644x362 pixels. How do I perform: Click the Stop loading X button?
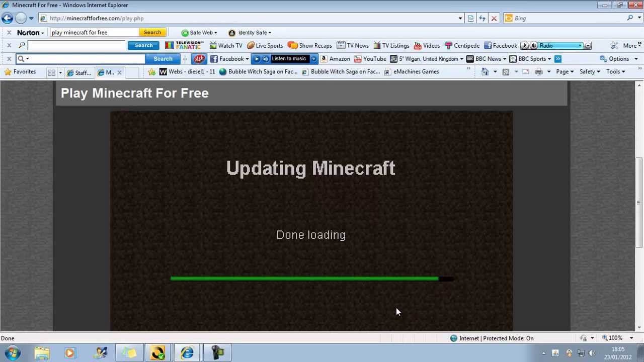(494, 18)
